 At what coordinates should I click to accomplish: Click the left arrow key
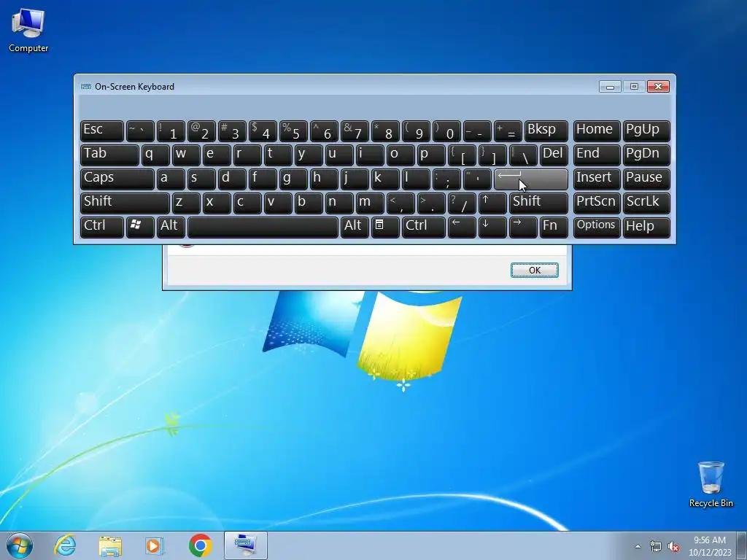[x=462, y=226]
